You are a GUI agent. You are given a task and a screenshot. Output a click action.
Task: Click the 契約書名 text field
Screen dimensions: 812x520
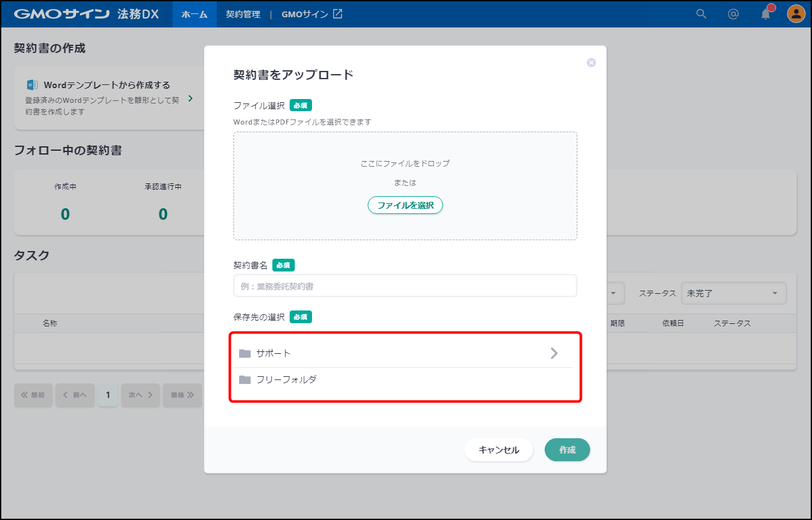click(405, 286)
